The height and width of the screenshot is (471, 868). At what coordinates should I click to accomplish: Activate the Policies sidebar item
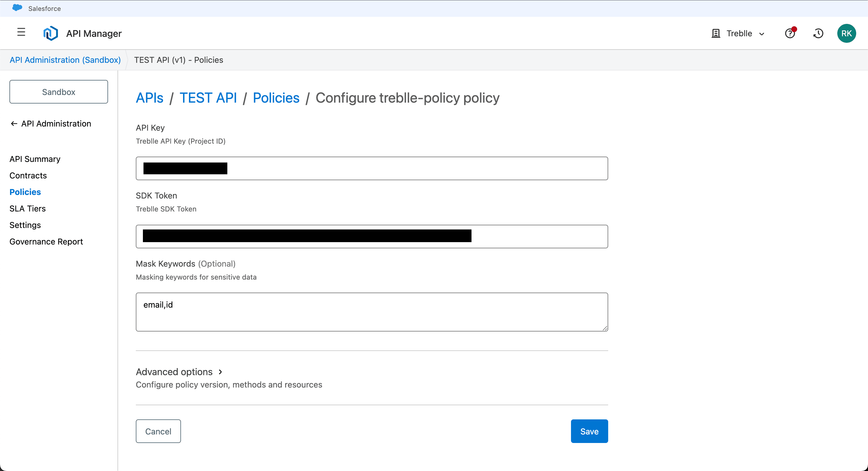(25, 192)
